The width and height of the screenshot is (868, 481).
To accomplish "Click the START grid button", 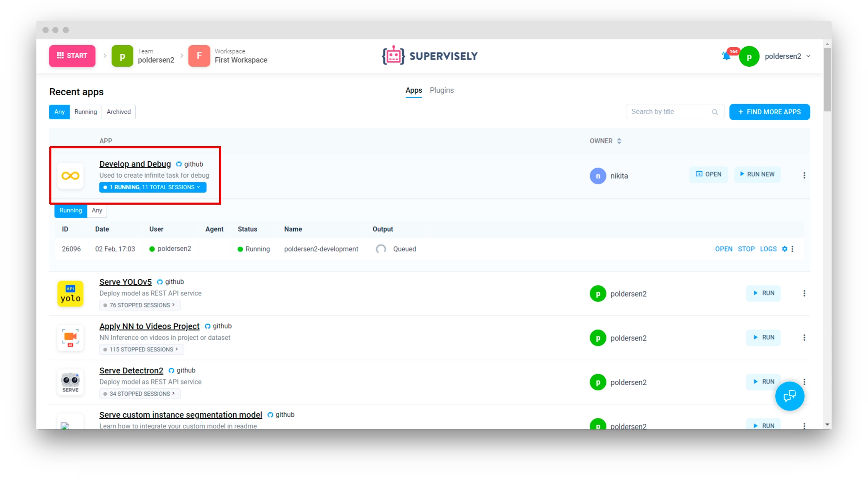I will pos(72,56).
